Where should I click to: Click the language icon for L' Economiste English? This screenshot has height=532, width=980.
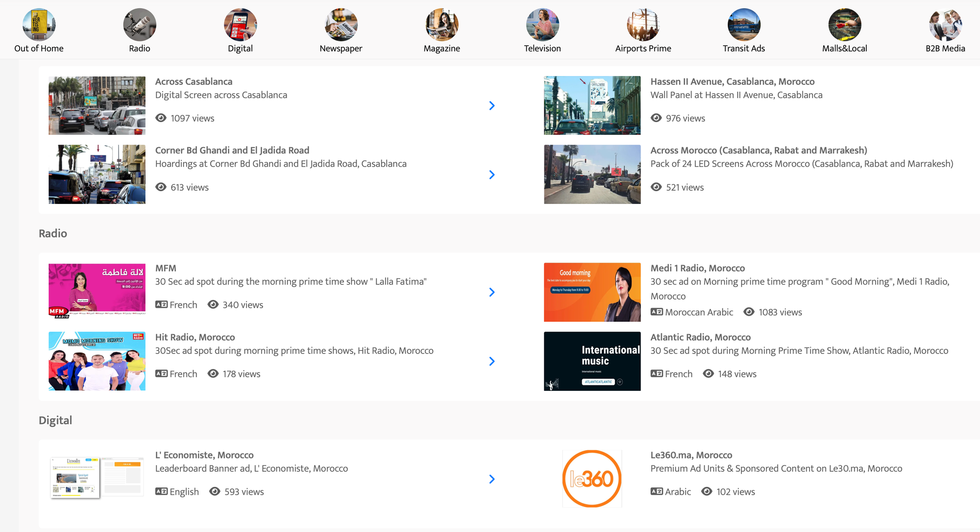pyautogui.click(x=161, y=491)
